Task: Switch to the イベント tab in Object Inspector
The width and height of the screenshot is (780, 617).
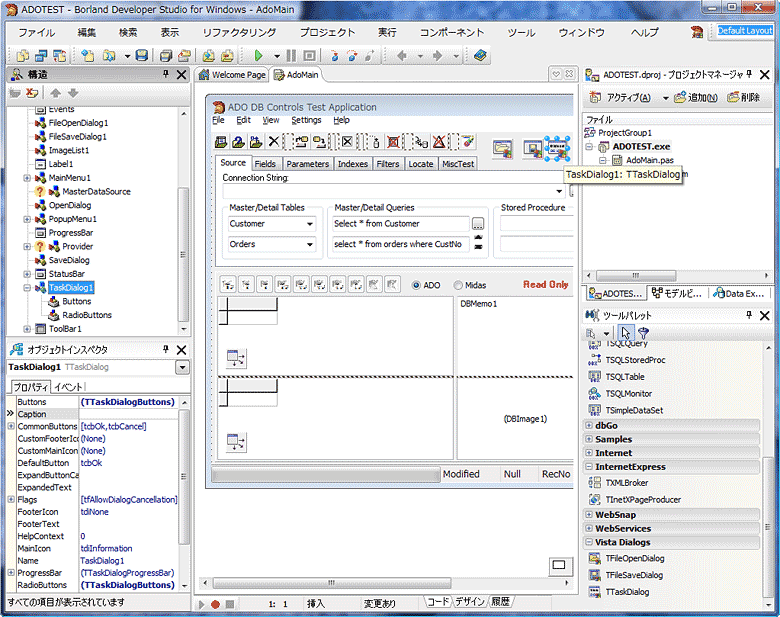Action: click(x=68, y=387)
